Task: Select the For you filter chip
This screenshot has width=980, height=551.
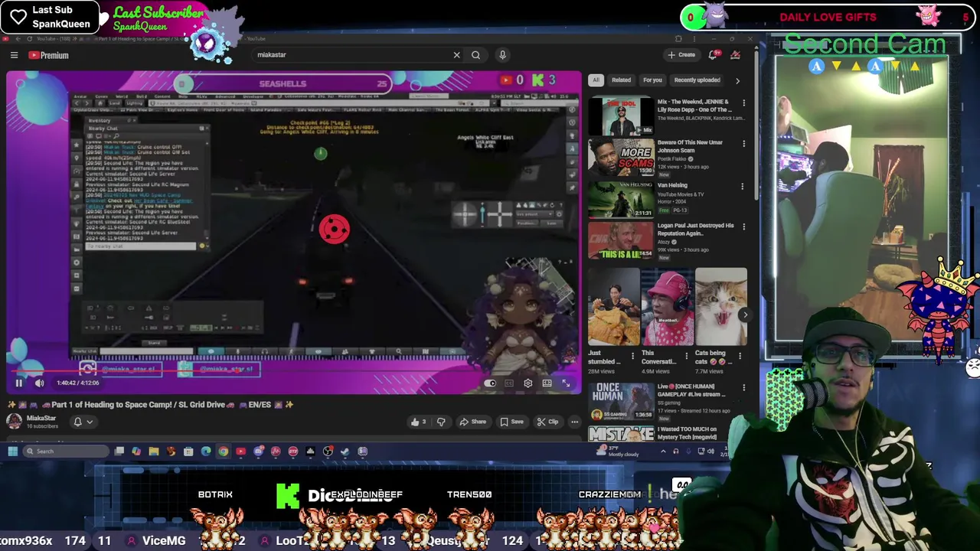Action: tap(652, 80)
